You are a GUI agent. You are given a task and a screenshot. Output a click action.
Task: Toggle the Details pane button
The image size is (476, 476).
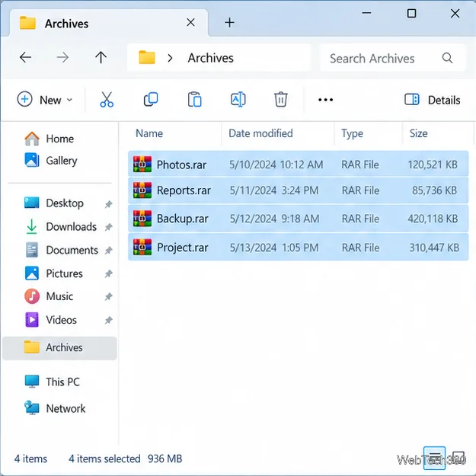(x=433, y=100)
